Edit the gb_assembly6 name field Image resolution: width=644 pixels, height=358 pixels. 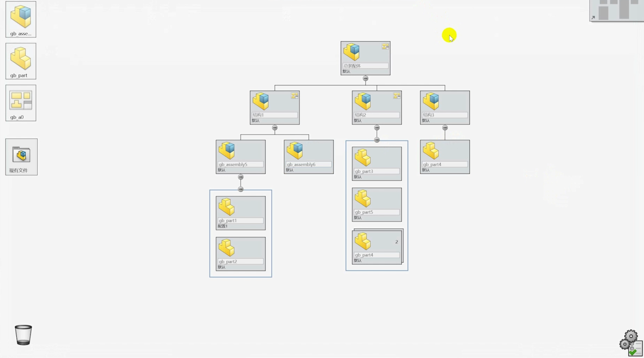pos(308,164)
